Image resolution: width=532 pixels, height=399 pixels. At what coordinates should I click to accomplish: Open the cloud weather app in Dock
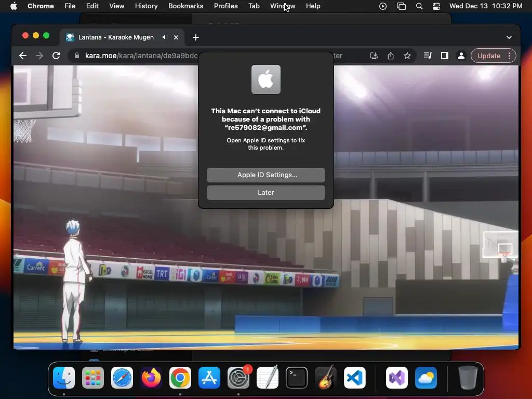(426, 378)
